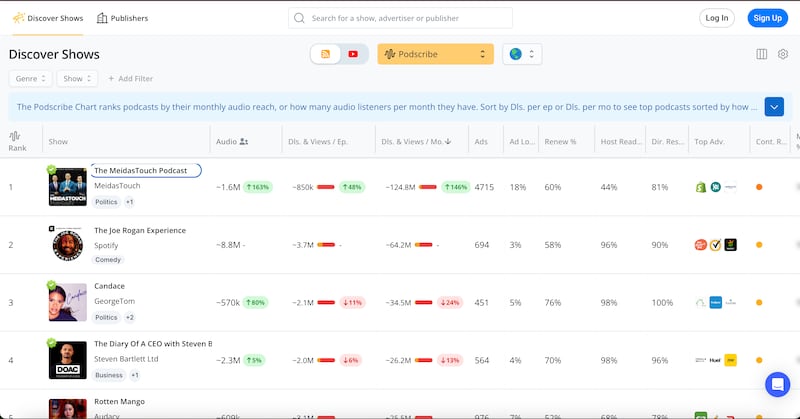Open the chat support bubble
The height and width of the screenshot is (419, 800).
pyautogui.click(x=778, y=384)
